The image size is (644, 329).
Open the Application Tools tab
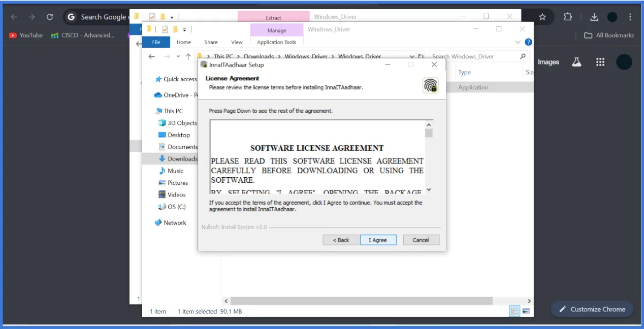coord(277,42)
